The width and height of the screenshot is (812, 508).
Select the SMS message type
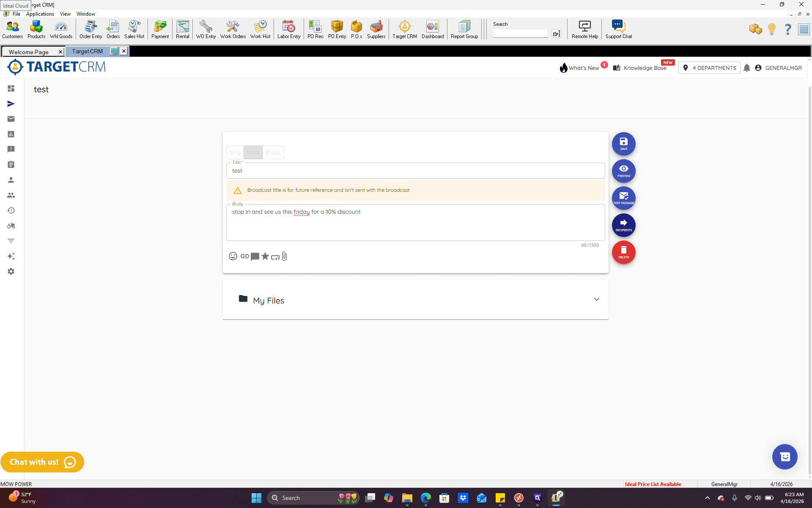pyautogui.click(x=235, y=152)
